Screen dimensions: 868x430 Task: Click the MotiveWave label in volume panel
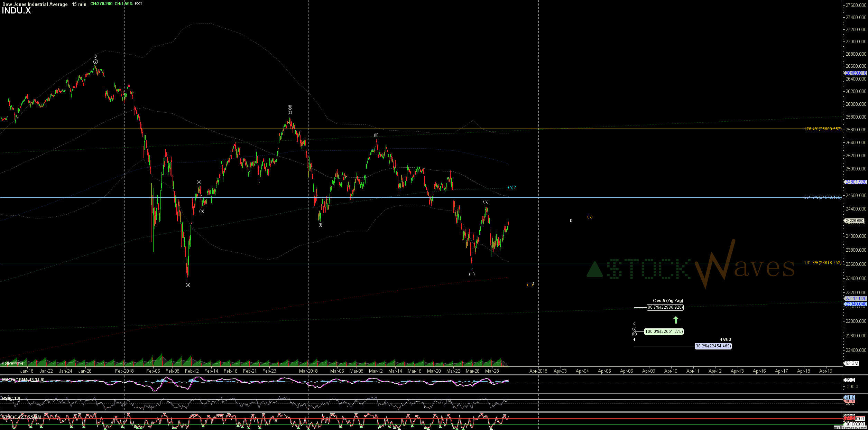click(x=12, y=363)
